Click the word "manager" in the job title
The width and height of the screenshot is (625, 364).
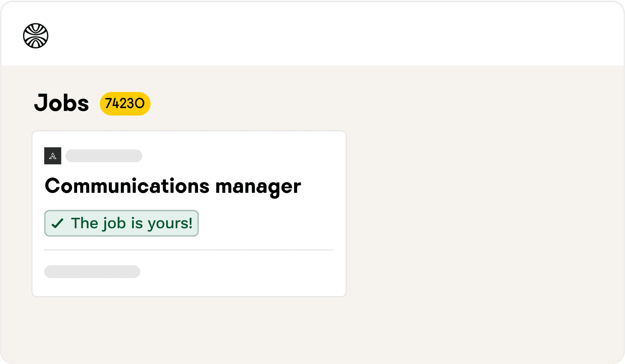coord(258,187)
